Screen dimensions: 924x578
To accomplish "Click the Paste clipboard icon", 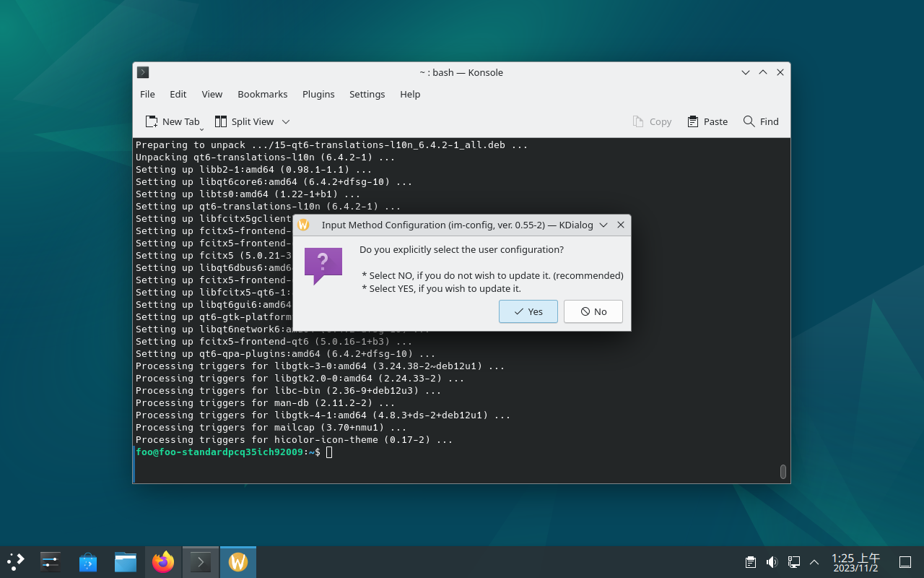I will point(693,121).
